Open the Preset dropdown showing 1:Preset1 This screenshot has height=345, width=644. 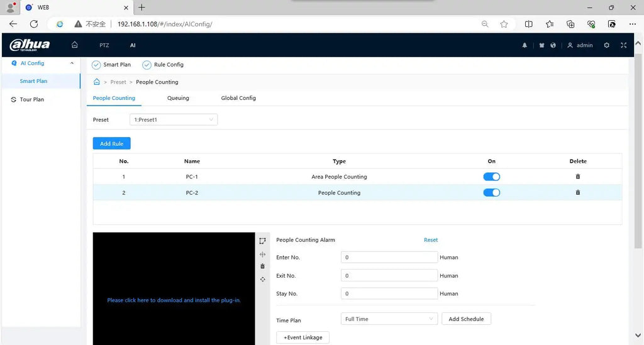174,119
